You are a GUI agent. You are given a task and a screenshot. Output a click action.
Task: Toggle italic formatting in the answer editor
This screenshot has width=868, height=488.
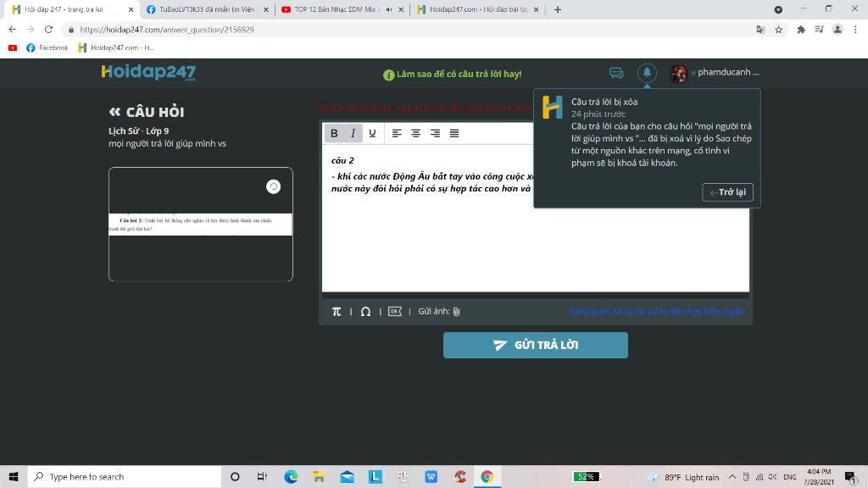click(x=353, y=133)
